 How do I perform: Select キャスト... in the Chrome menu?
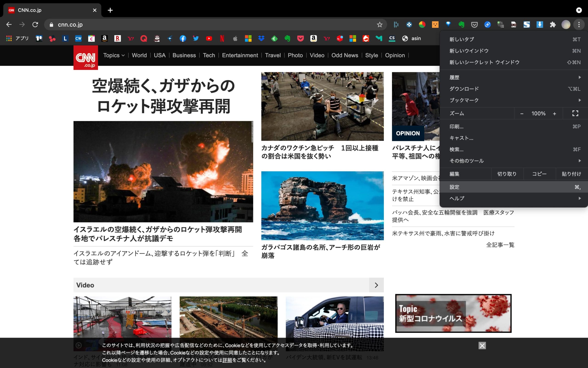pos(514,138)
